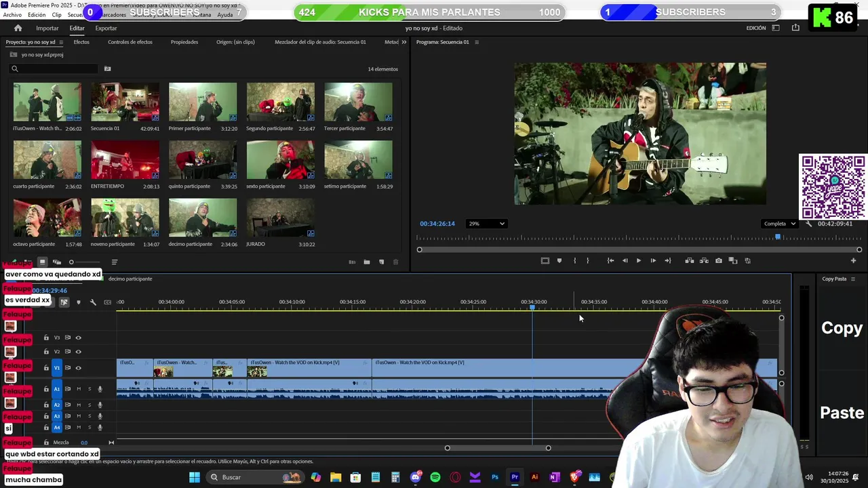868x488 pixels.
Task: Open Copy Pasta panel menu
Action: [853, 279]
